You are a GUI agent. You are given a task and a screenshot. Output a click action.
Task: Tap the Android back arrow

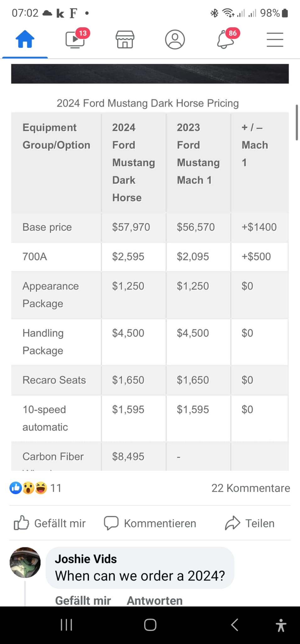pos(234,625)
